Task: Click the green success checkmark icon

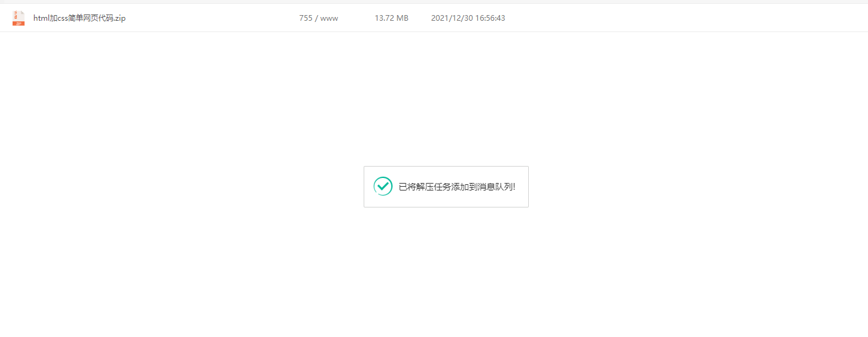Action: [383, 186]
